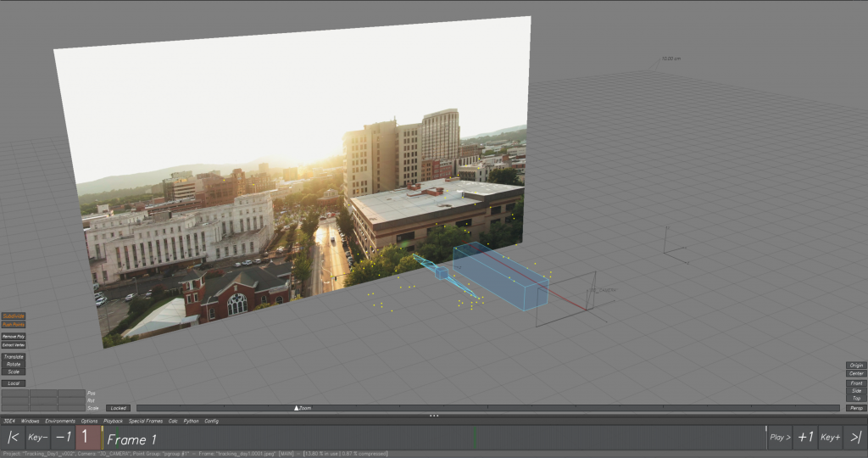Open the Local coordinate space selector
This screenshot has height=458, width=868.
(x=14, y=383)
